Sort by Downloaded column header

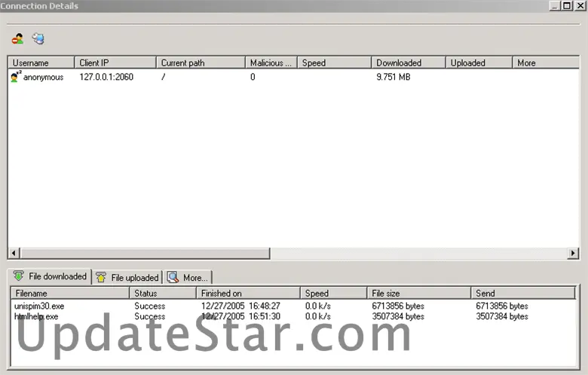click(x=409, y=63)
